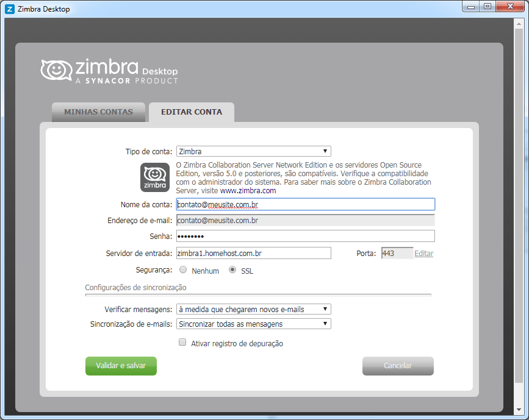Click the Servidor de entrada field
Viewport: 529px width, 420px height.
pyautogui.click(x=254, y=253)
